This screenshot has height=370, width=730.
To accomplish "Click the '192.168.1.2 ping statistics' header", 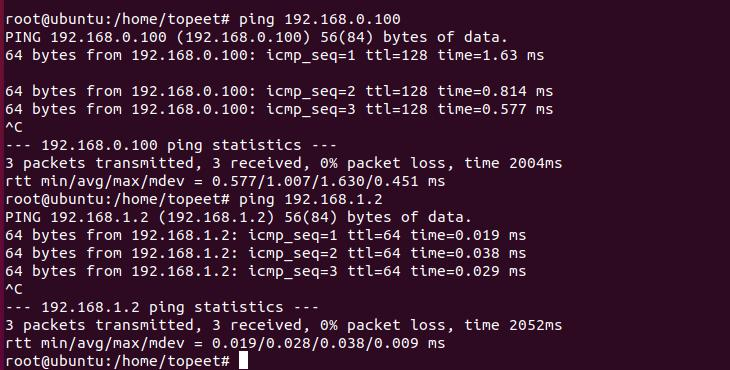I will tap(162, 307).
